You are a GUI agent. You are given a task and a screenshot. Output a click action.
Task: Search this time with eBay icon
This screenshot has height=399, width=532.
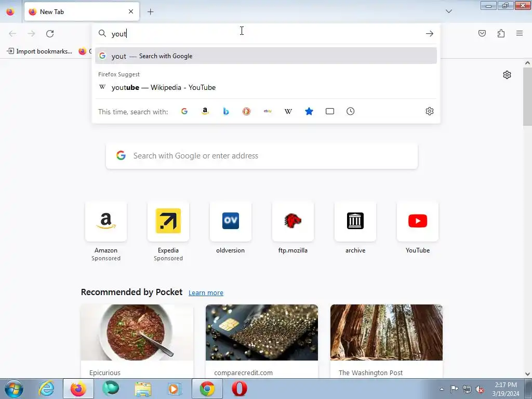[268, 111]
